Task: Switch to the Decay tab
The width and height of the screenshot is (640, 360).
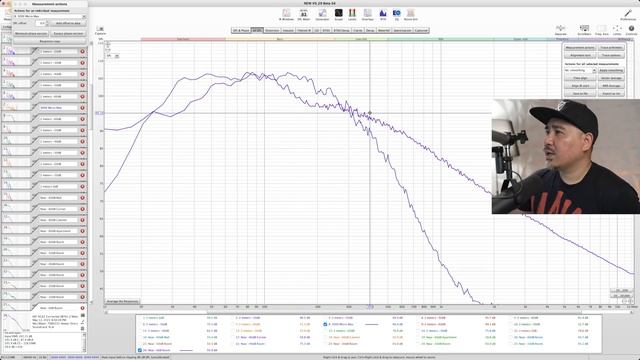Action: [370, 31]
